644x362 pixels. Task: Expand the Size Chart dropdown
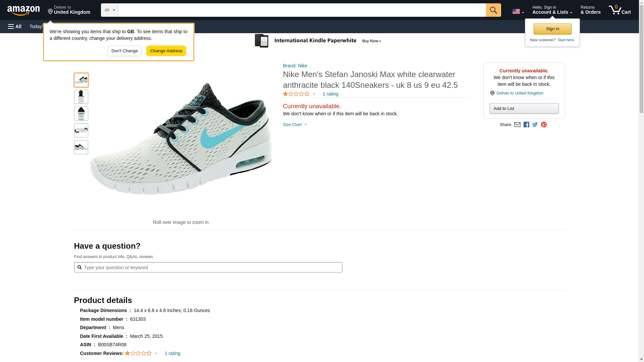[x=295, y=125]
